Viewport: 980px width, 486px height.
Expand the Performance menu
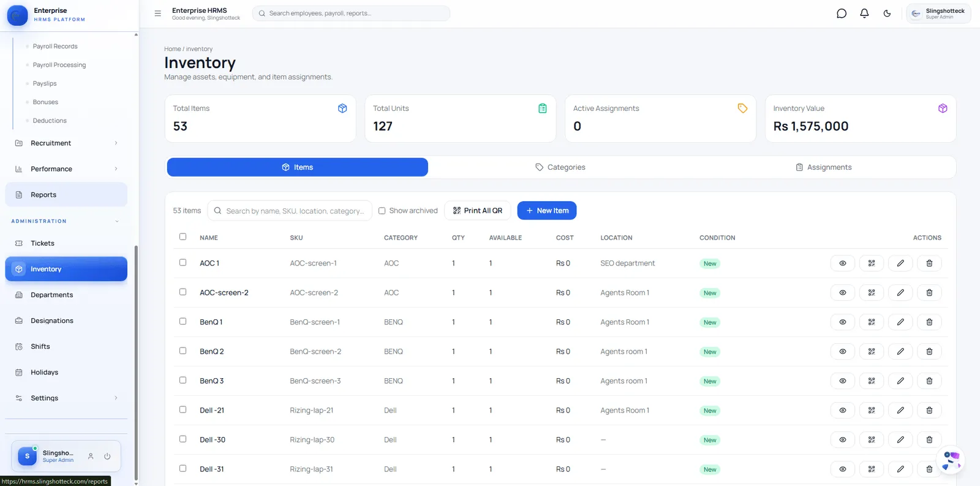coord(66,169)
